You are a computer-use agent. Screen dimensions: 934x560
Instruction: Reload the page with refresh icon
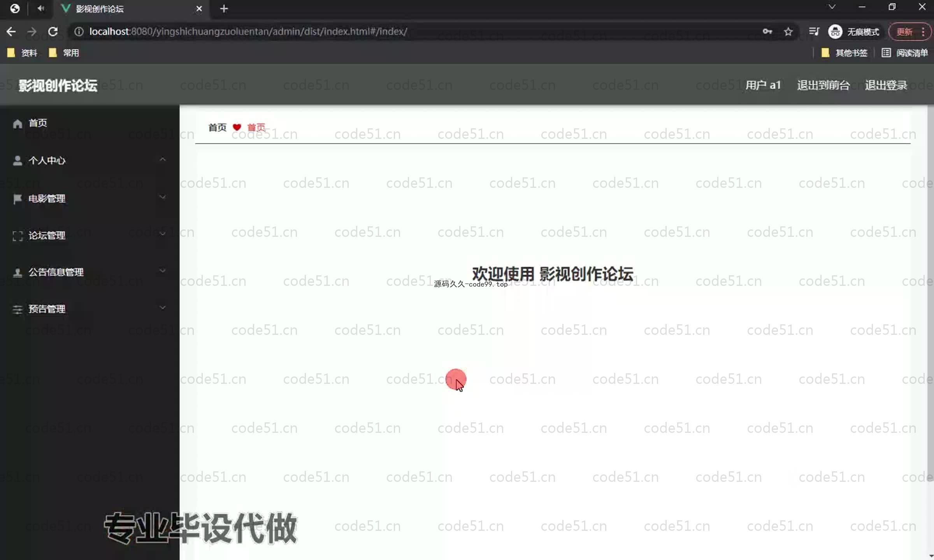click(x=53, y=31)
